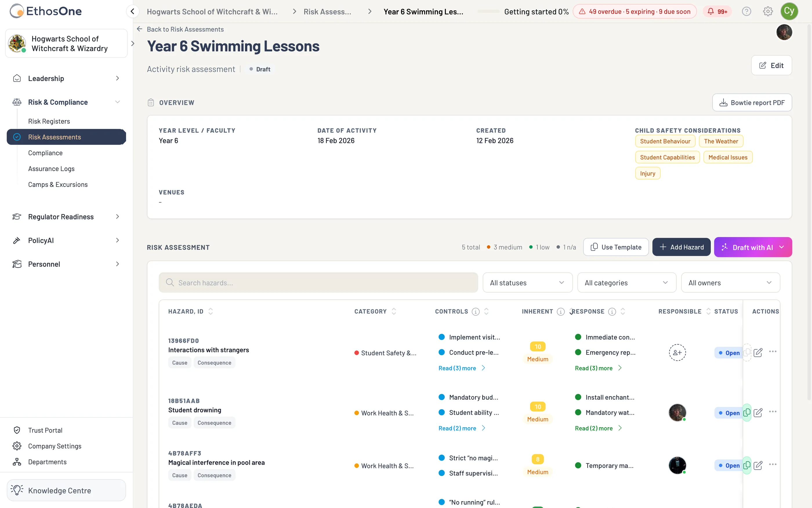Go back to Risk Assessments
The height and width of the screenshot is (508, 812).
180,29
